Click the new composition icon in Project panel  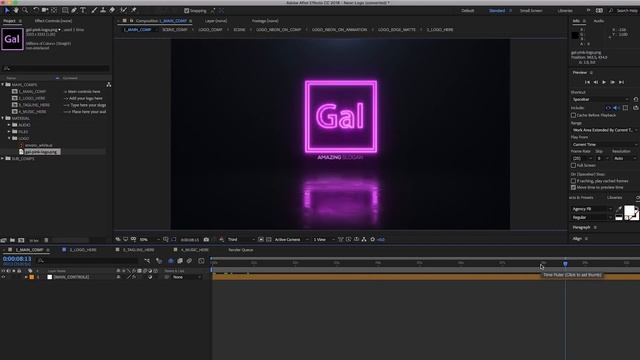click(x=21, y=240)
